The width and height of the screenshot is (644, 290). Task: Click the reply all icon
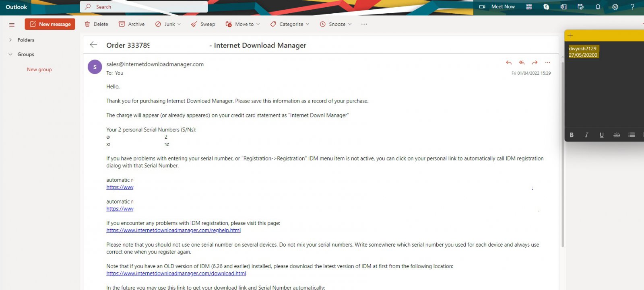tap(522, 63)
